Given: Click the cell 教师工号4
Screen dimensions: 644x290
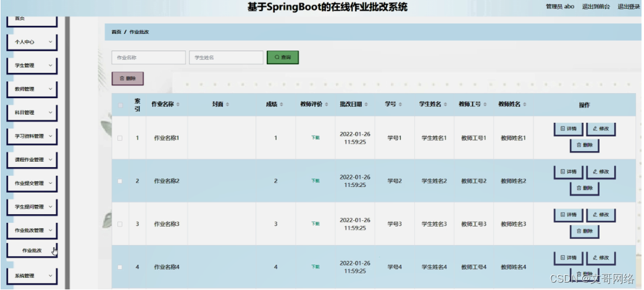Looking at the screenshot, I should 474,267.
